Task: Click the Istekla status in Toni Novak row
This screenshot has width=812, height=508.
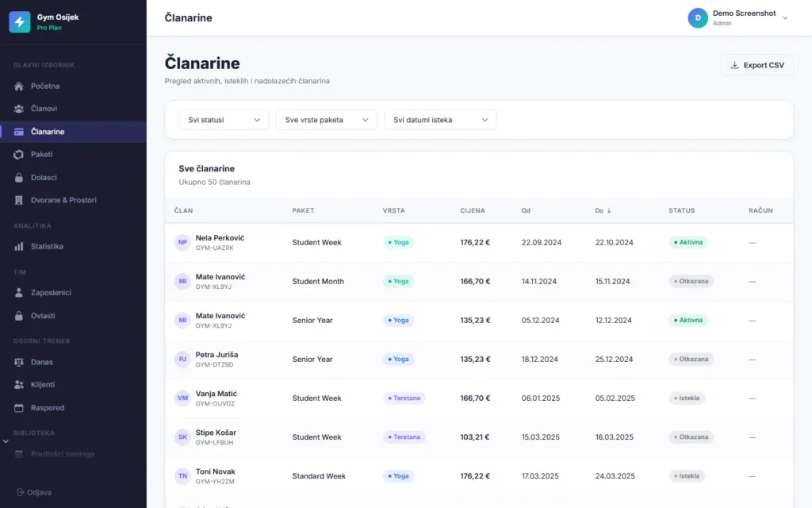Action: (687, 476)
